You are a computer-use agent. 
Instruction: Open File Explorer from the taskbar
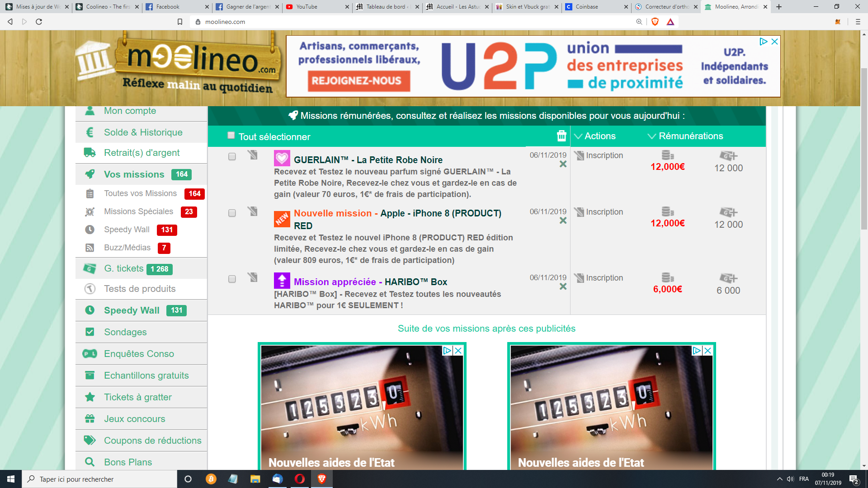[x=255, y=479]
